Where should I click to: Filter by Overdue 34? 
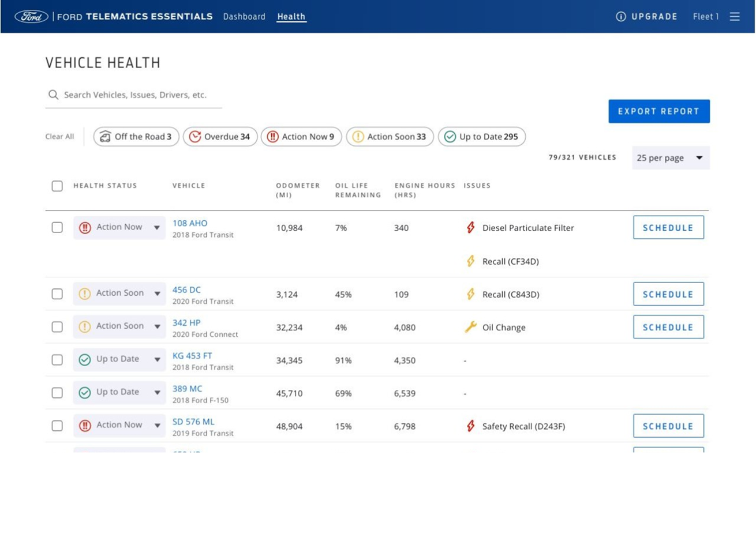tap(220, 137)
